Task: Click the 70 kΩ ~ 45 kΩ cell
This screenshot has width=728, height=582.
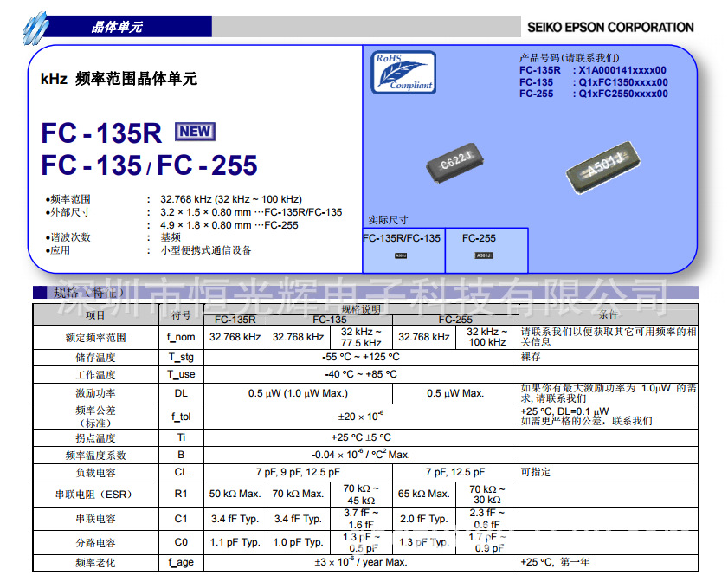Action: 361,495
